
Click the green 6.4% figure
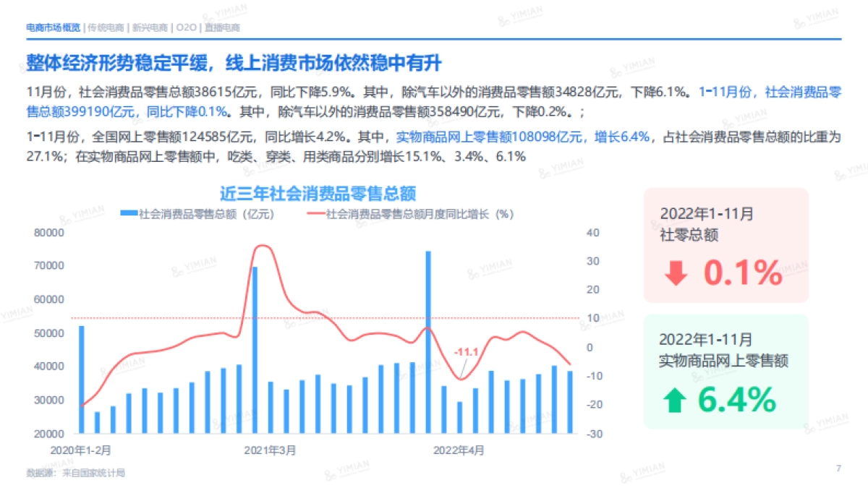click(737, 399)
